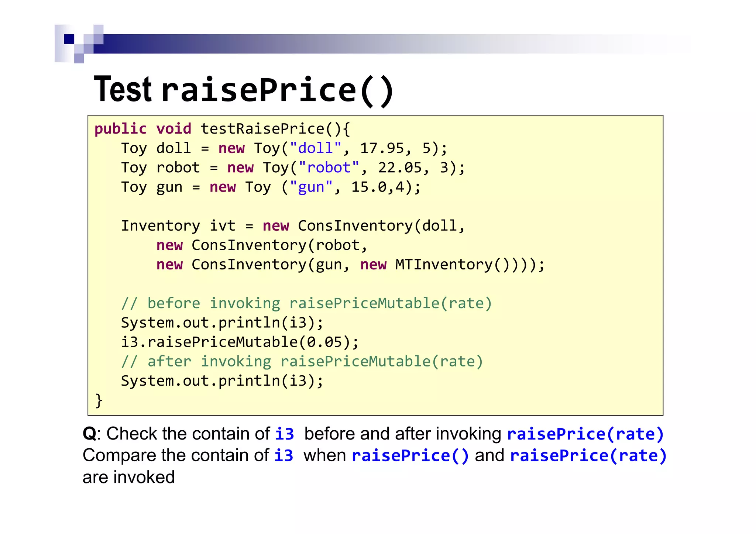Click the line containing 'new MTInventory()'
The width and height of the screenshot is (756, 534).
(351, 265)
